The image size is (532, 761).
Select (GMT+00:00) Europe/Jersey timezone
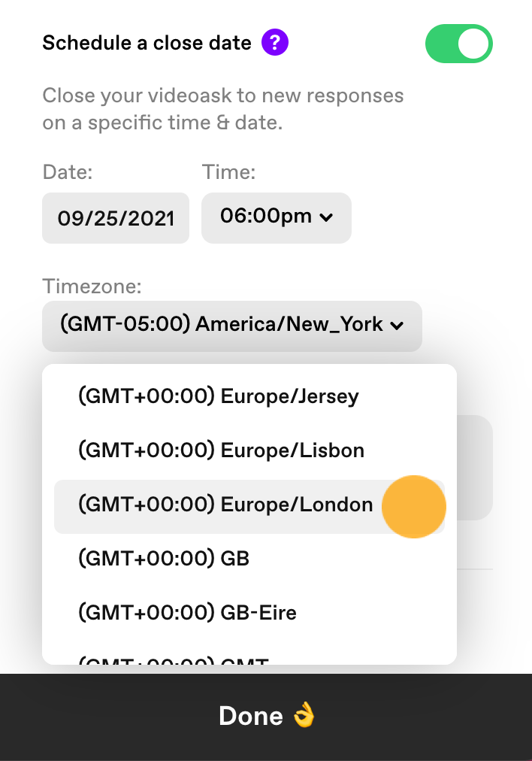(x=249, y=396)
